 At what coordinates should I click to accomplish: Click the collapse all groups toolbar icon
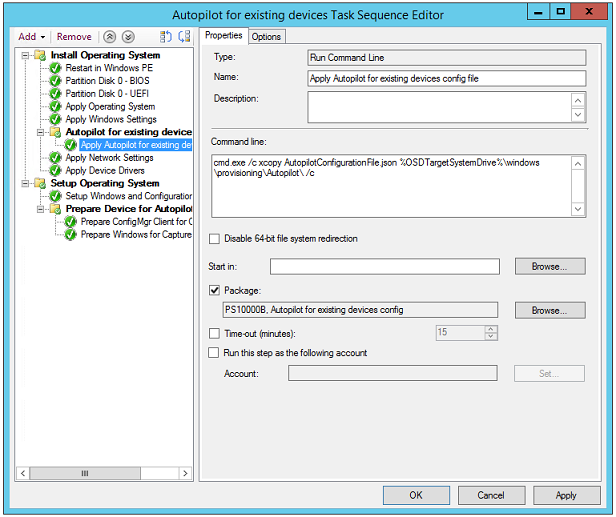click(184, 37)
